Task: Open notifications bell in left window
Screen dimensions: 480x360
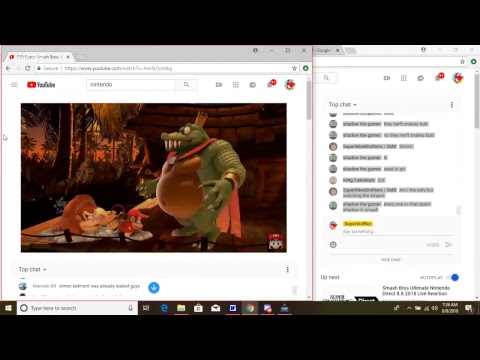Action: [270, 85]
